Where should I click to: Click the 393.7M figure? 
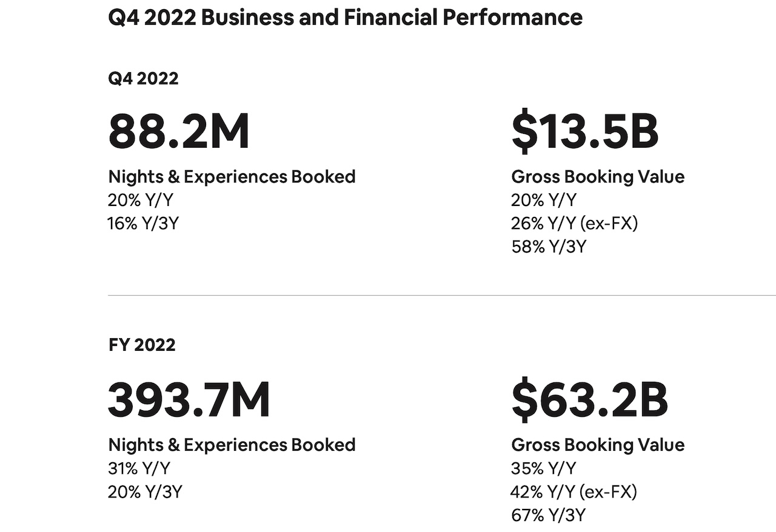point(189,401)
